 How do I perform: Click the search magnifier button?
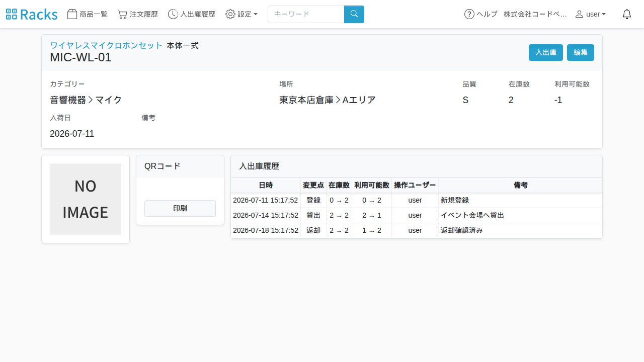354,14
